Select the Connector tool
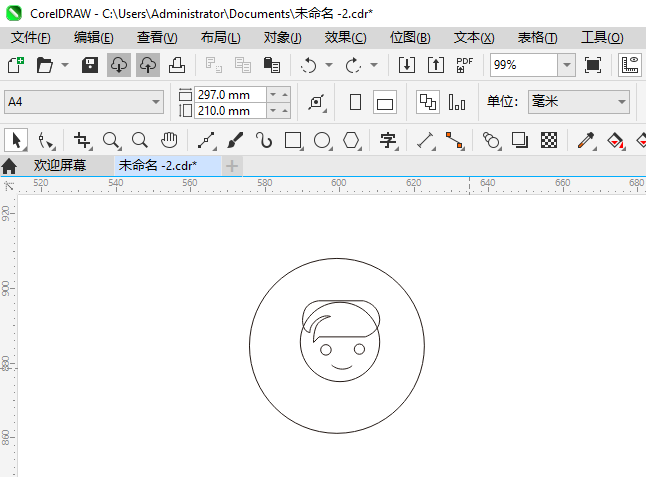 point(455,140)
